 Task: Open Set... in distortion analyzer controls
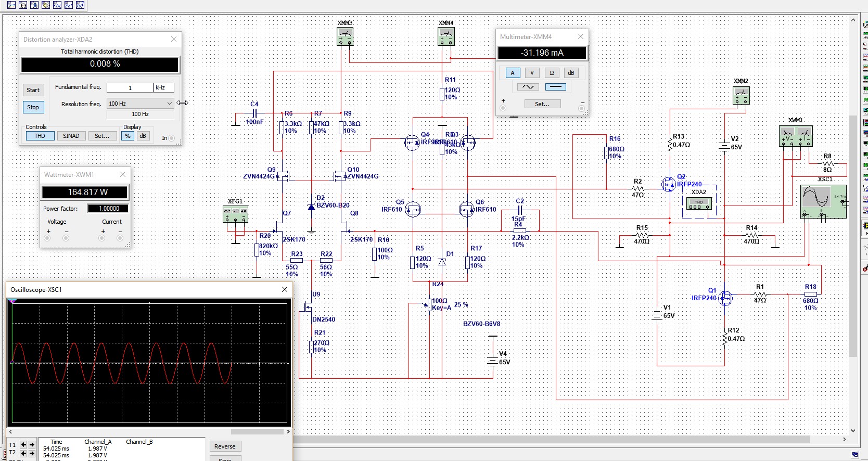102,136
